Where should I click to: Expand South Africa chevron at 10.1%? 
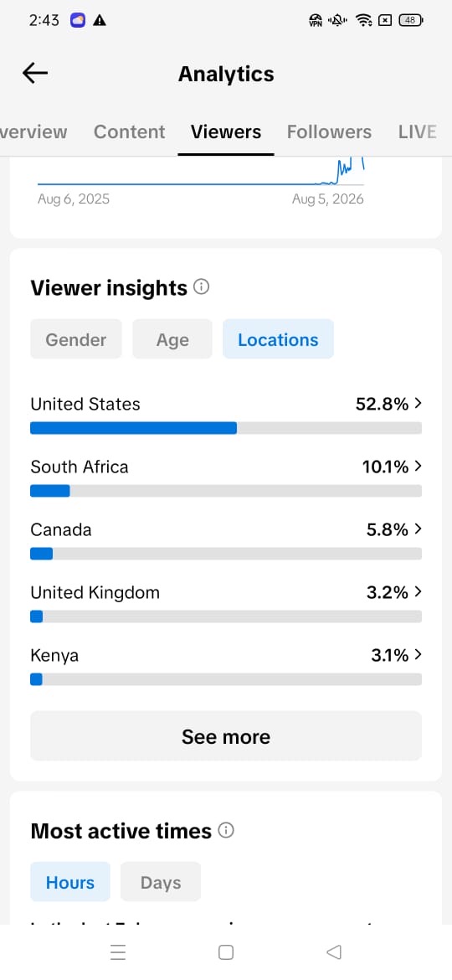pos(419,467)
